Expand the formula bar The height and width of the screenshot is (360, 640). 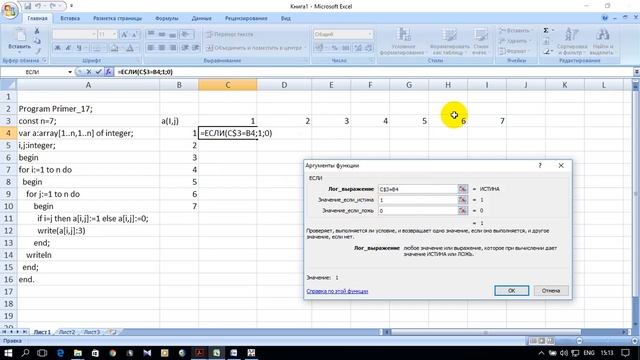(x=636, y=72)
